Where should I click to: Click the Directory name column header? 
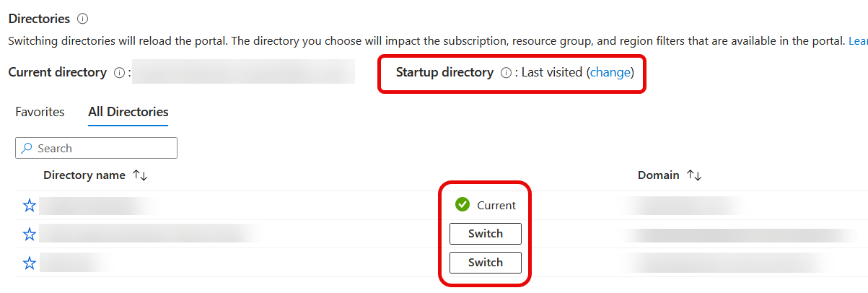click(x=84, y=175)
